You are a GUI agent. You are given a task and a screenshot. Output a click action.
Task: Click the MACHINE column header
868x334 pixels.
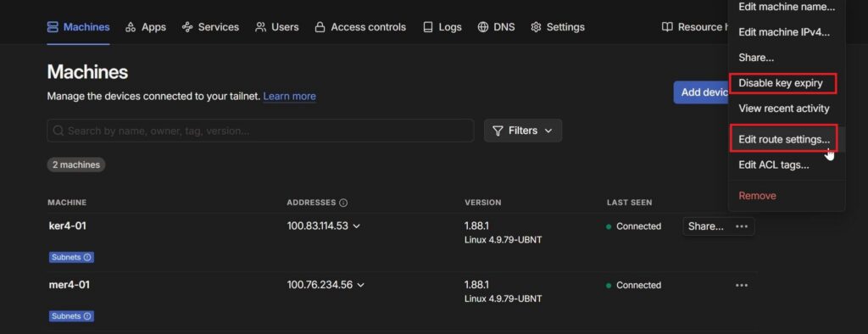[67, 203]
